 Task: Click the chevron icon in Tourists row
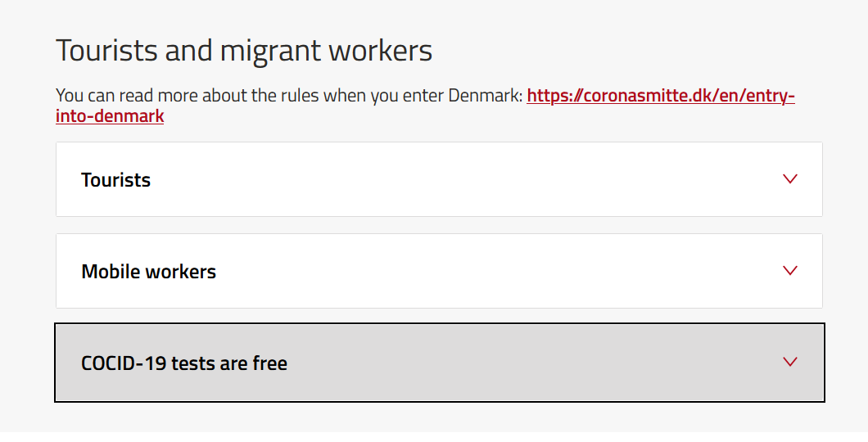(x=790, y=178)
